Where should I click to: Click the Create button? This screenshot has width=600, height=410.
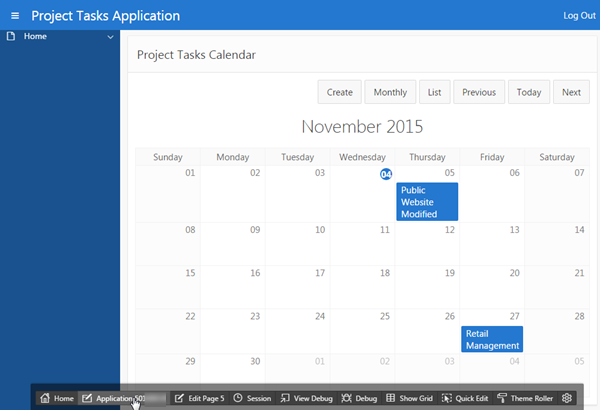(339, 92)
